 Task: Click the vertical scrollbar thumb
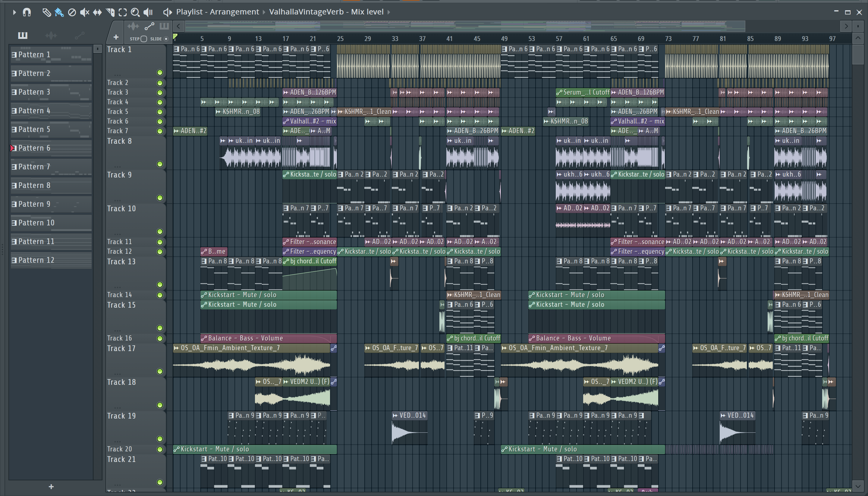[857, 54]
